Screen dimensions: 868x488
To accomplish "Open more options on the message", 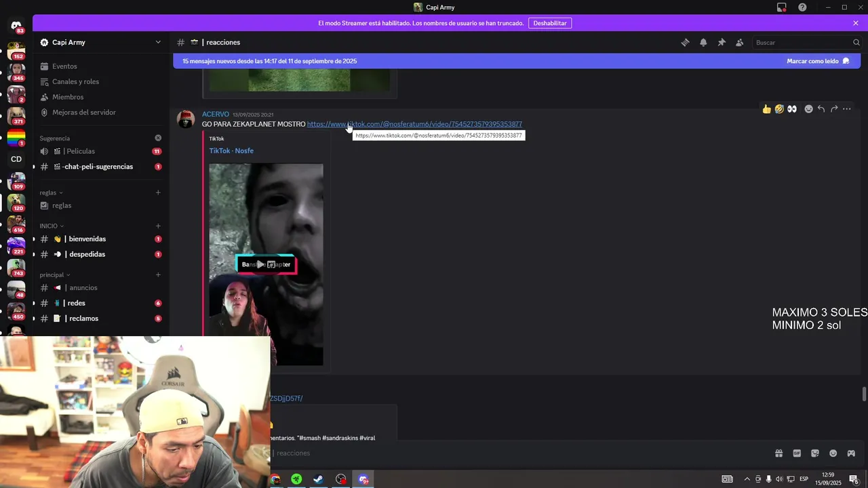I will tap(847, 109).
